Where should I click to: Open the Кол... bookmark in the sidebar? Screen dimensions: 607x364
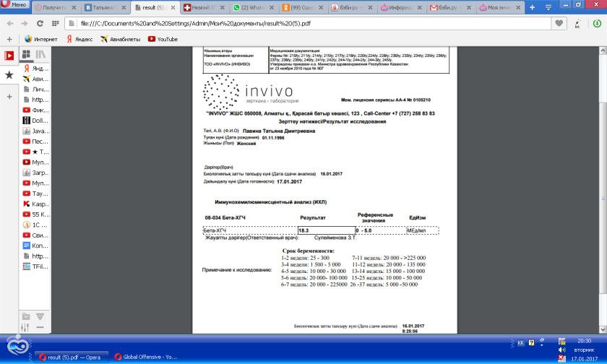35,246
